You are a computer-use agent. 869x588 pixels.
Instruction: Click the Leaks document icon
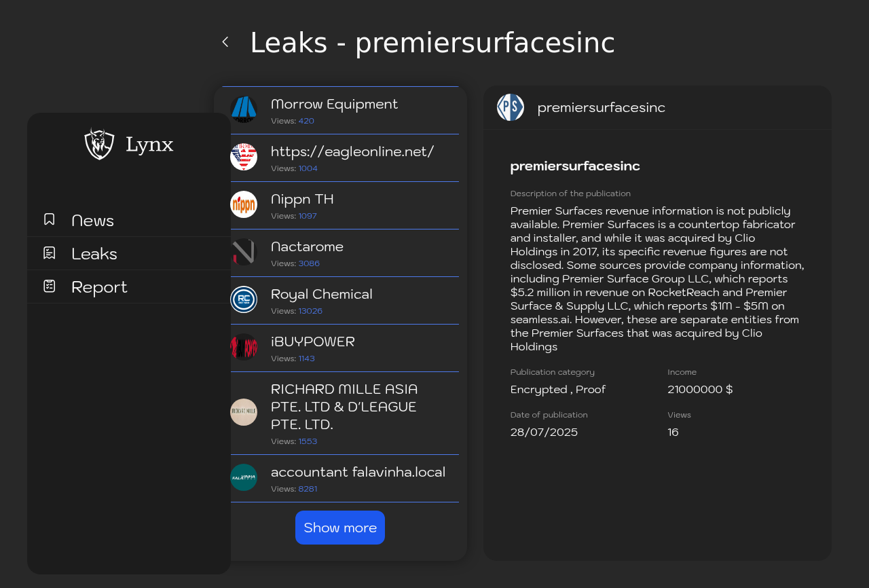[x=50, y=253]
